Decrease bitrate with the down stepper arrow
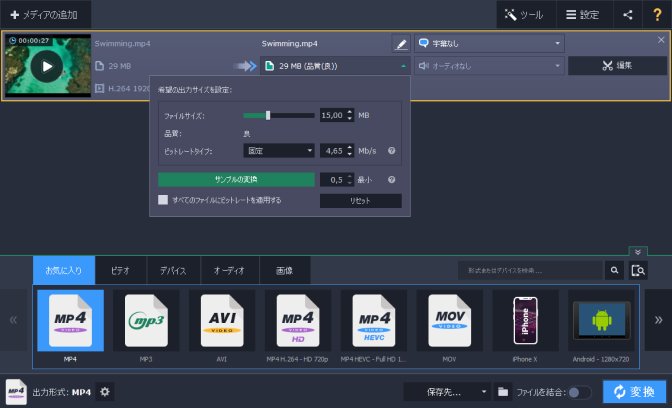This screenshot has width=672, height=408. tap(350, 154)
